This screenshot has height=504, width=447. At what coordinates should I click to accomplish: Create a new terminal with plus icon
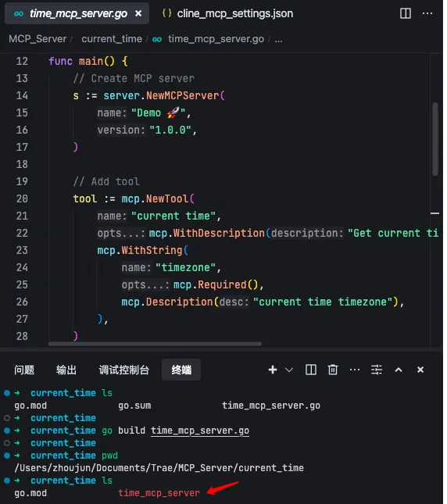click(x=273, y=370)
